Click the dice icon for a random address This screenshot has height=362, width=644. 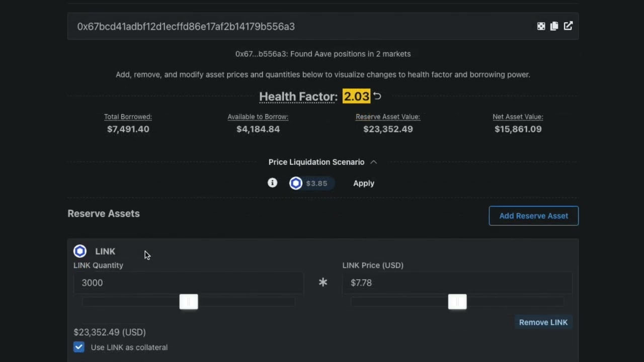click(541, 26)
